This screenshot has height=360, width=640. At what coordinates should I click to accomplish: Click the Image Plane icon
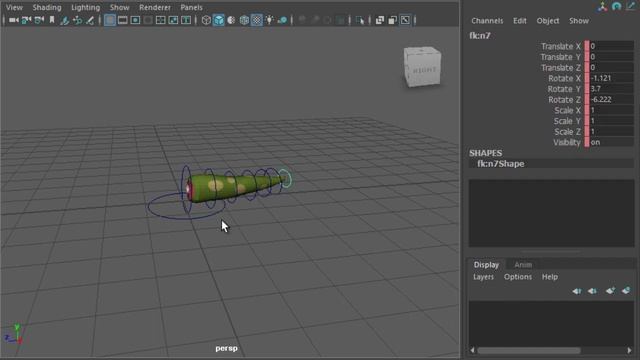(64, 20)
